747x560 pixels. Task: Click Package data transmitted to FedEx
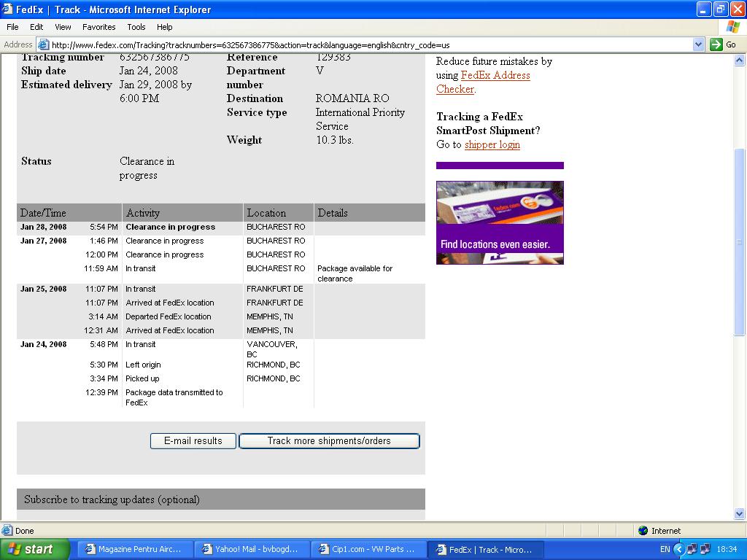tap(174, 397)
